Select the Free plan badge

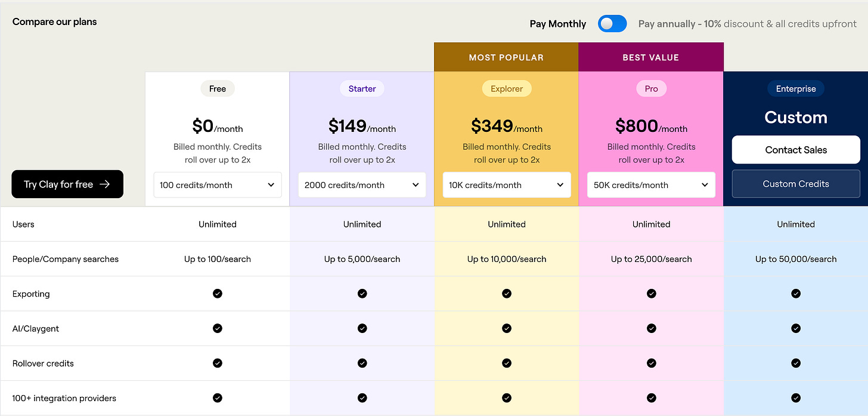coord(218,89)
